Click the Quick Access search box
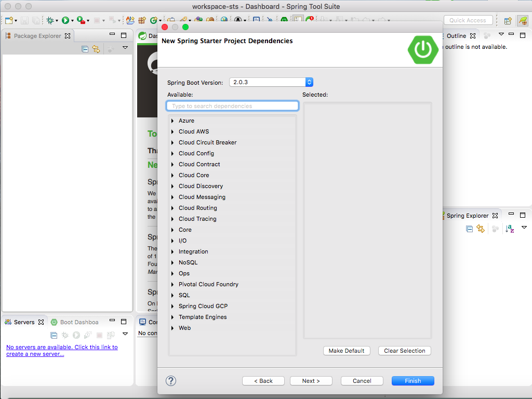The image size is (532, 399). [x=468, y=20]
